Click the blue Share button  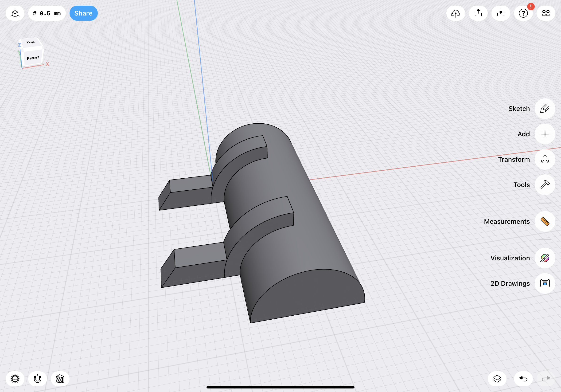click(x=83, y=13)
